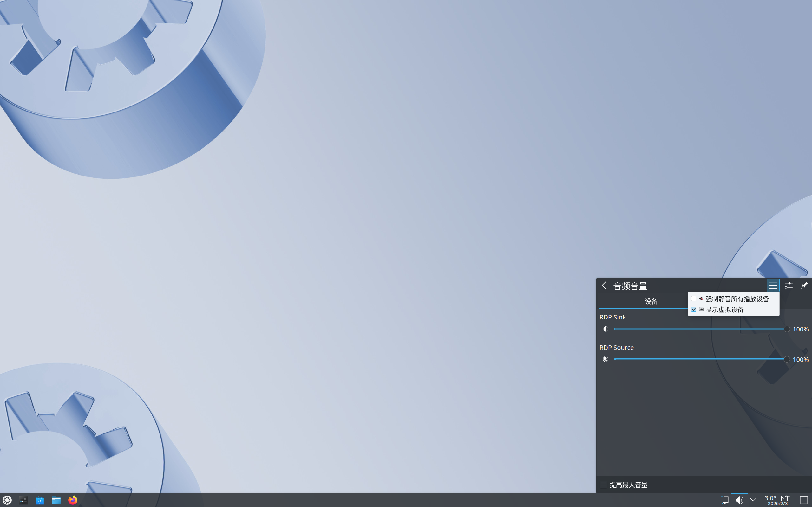Enable 提高最大音量 checkbox
Image resolution: width=812 pixels, height=507 pixels.
[603, 484]
